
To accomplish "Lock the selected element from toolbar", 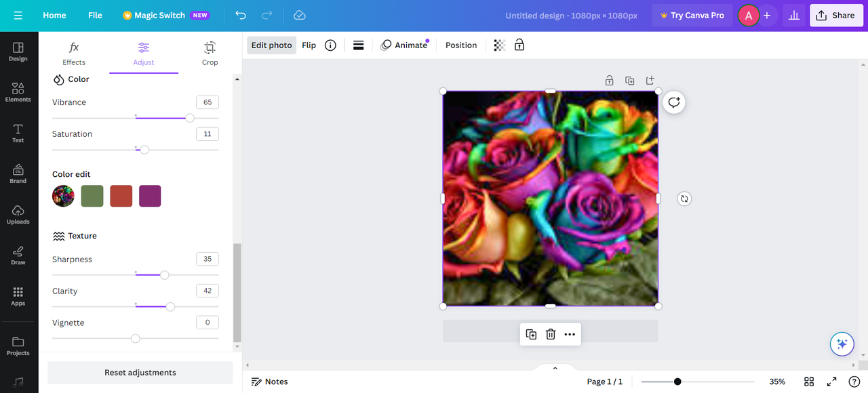I will 519,45.
